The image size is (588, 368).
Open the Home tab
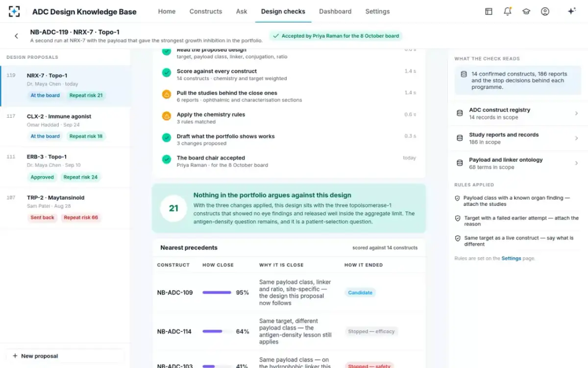tap(167, 11)
